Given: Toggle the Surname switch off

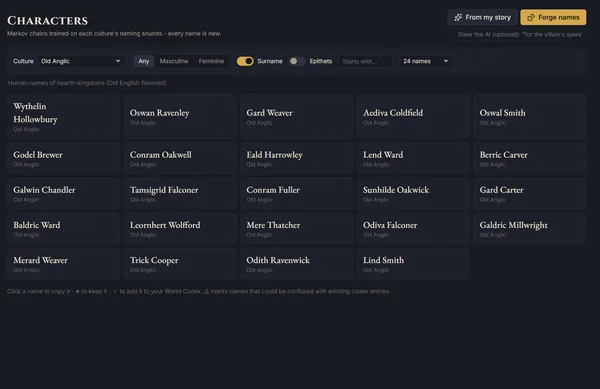Looking at the screenshot, I should tap(245, 61).
